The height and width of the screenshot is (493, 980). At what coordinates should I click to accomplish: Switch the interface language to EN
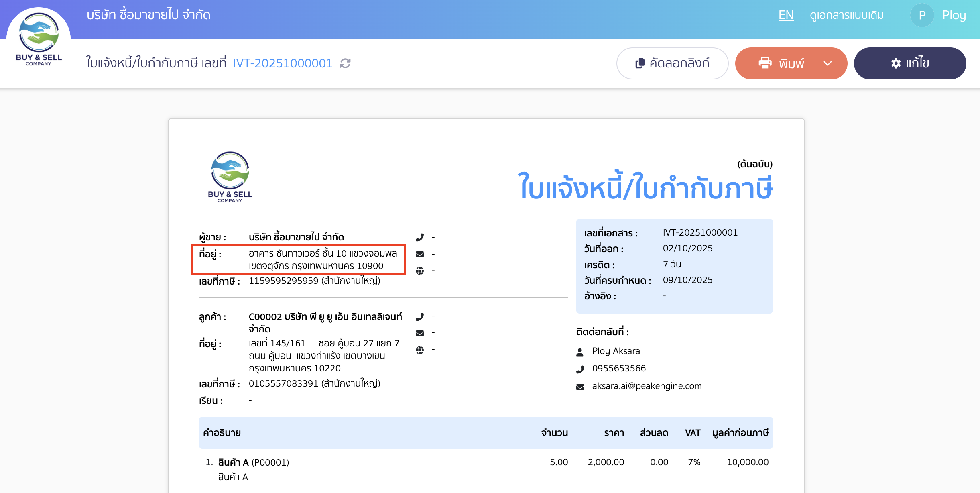pyautogui.click(x=786, y=15)
